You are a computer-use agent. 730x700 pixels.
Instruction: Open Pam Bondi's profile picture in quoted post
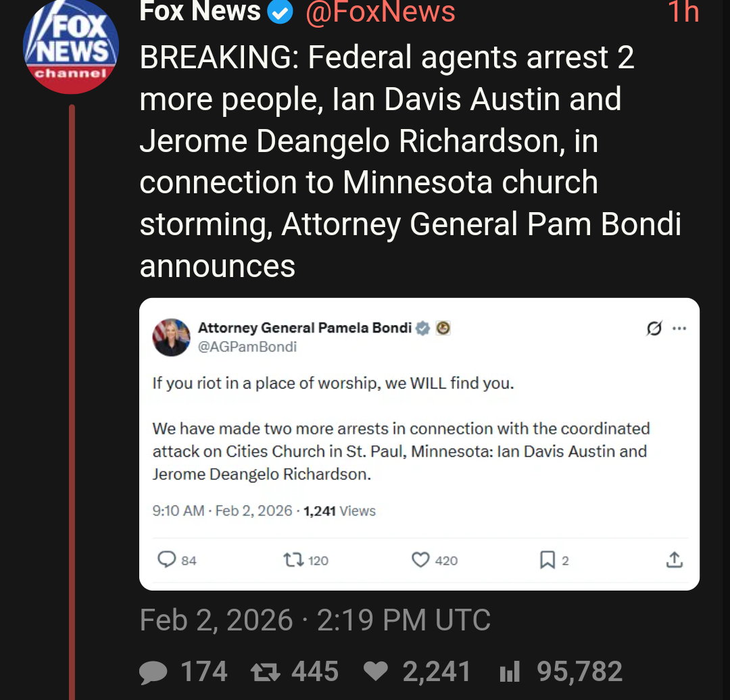tap(171, 337)
